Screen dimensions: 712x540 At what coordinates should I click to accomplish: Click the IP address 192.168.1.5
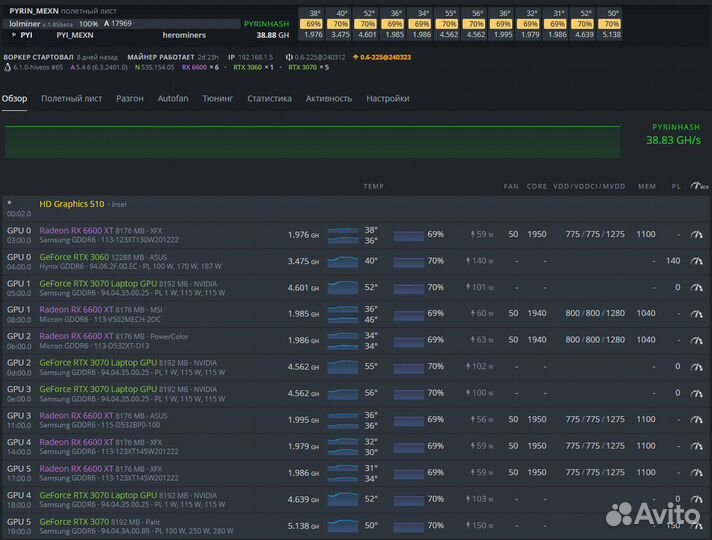coord(256,57)
